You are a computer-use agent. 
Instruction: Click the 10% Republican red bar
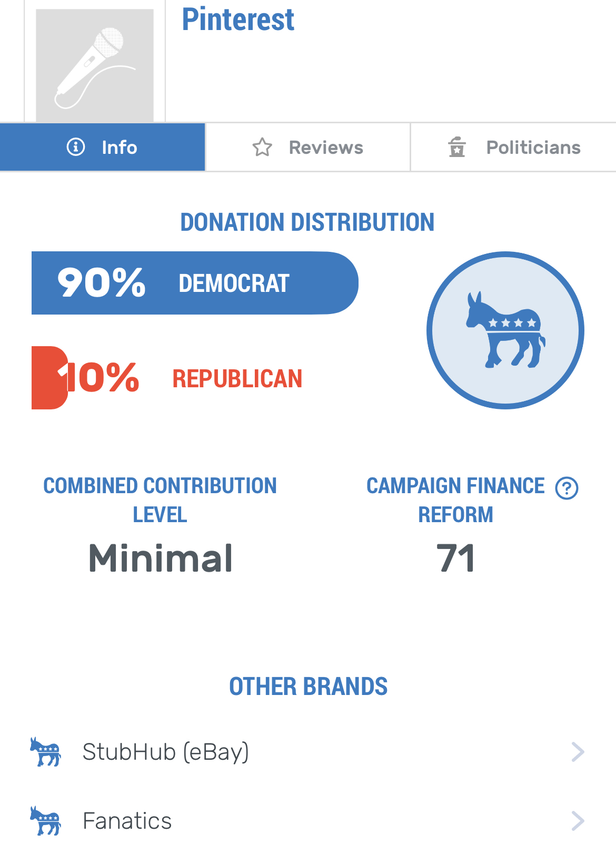point(50,378)
